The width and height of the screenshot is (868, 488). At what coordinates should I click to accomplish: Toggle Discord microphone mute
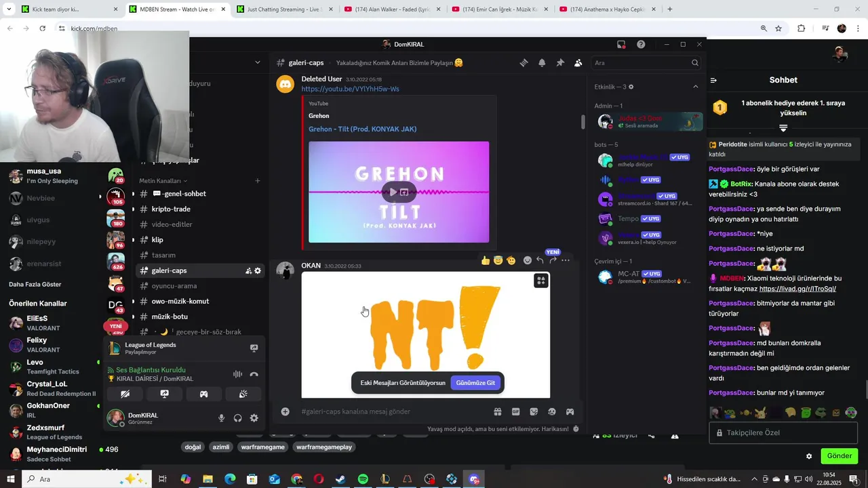pyautogui.click(x=221, y=418)
